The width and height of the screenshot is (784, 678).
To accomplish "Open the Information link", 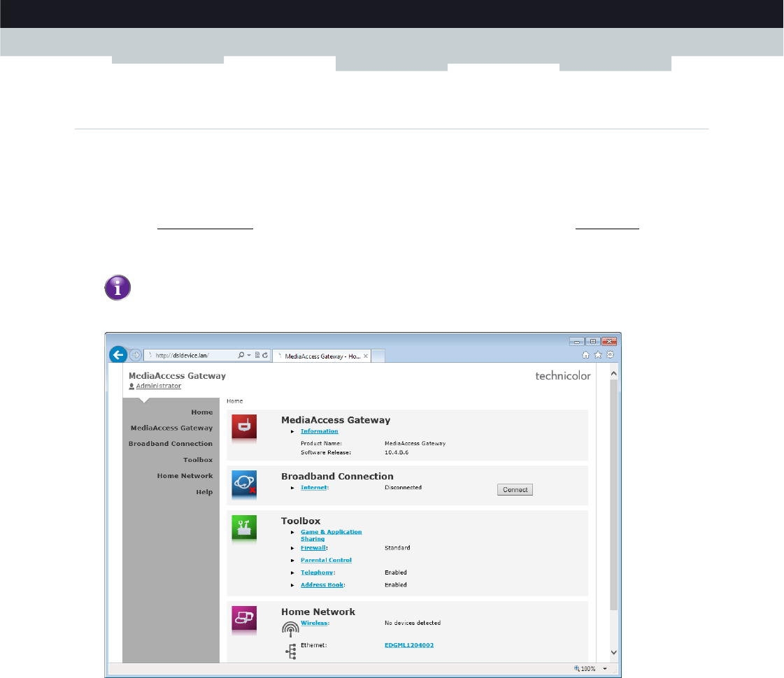I will coord(320,431).
